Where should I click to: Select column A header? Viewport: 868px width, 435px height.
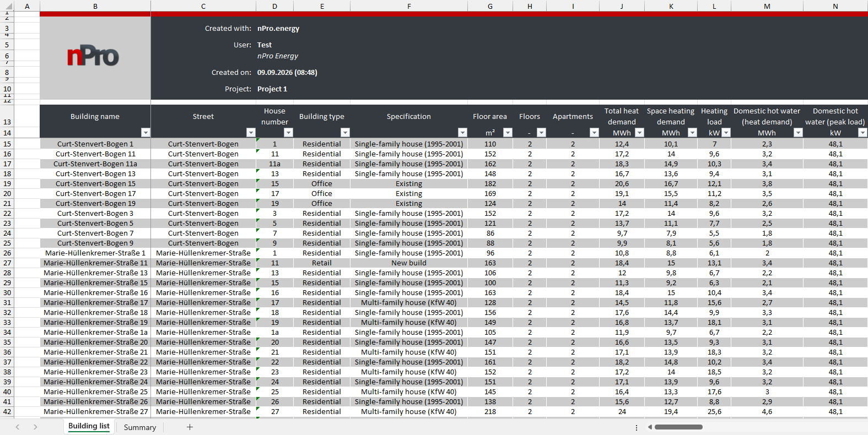tap(27, 6)
